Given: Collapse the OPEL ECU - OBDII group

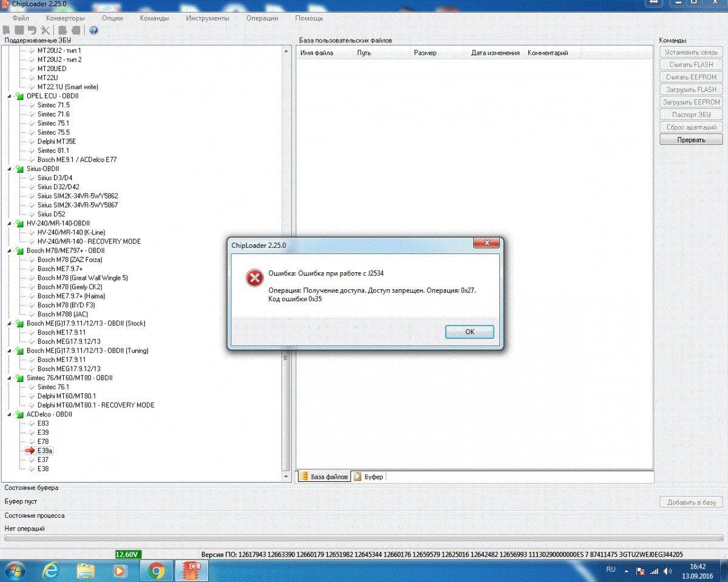Looking at the screenshot, I should (x=9, y=96).
